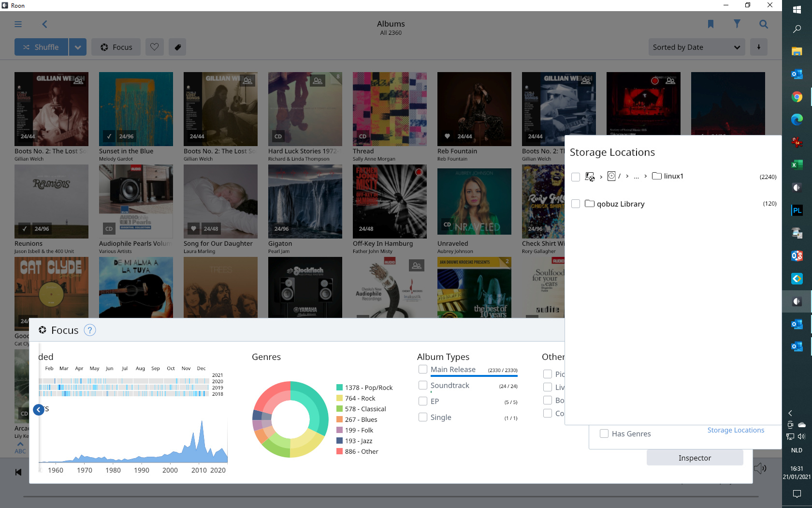Click the computer source breadcrumb icon
812x508 pixels.
[590, 177]
